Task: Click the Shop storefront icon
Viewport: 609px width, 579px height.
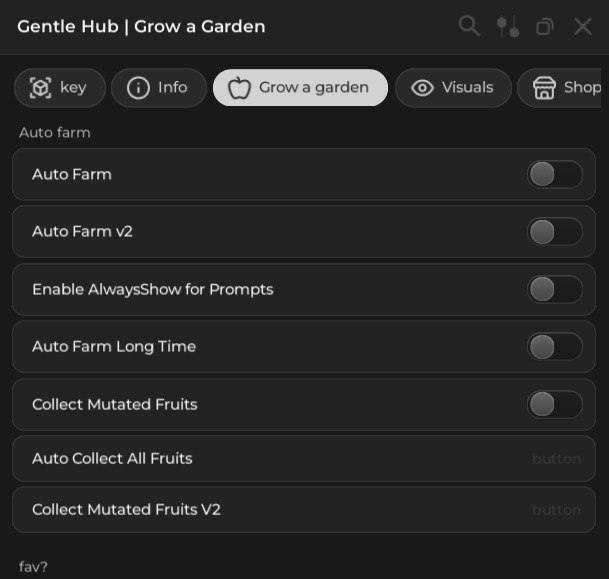Action: click(544, 88)
